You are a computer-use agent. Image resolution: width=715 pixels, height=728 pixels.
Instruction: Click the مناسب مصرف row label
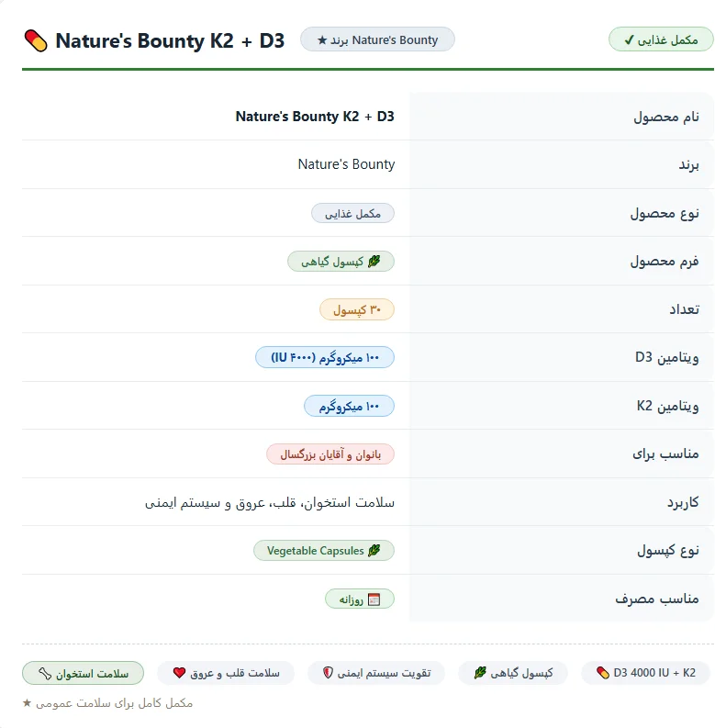[x=657, y=599]
